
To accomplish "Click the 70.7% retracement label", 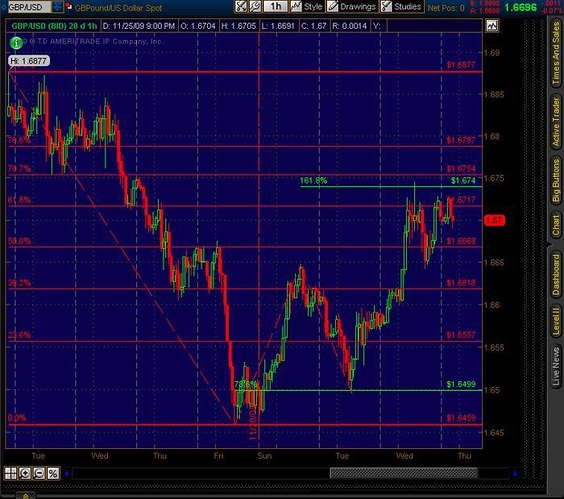I will (x=19, y=169).
